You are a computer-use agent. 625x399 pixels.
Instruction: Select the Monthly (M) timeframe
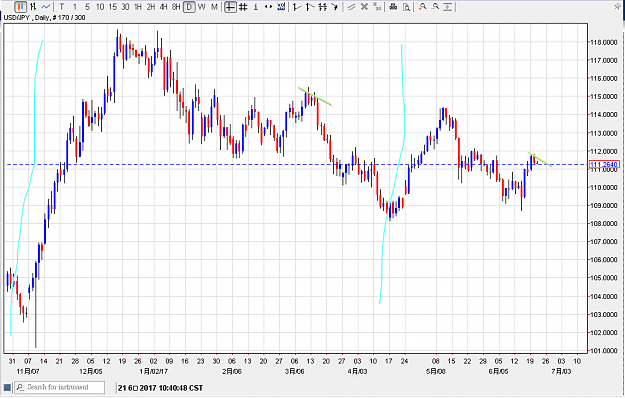(214, 7)
